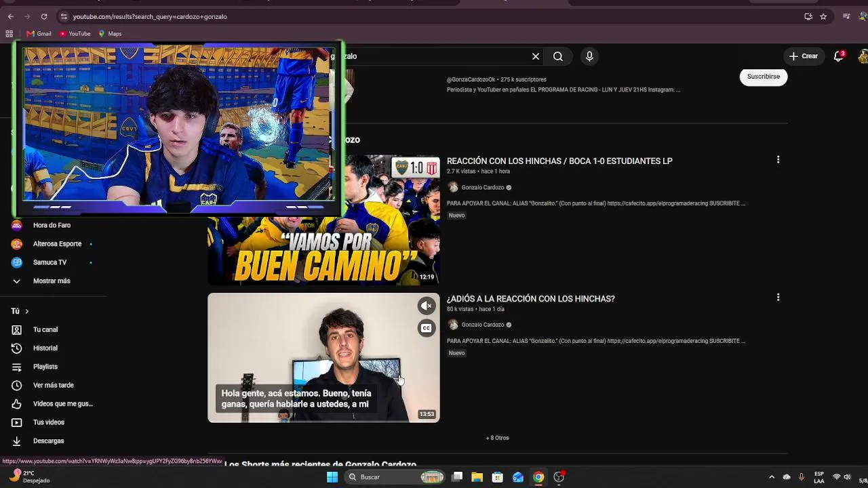The image size is (868, 488).
Task: Open Ver más tarde list
Action: tap(53, 386)
